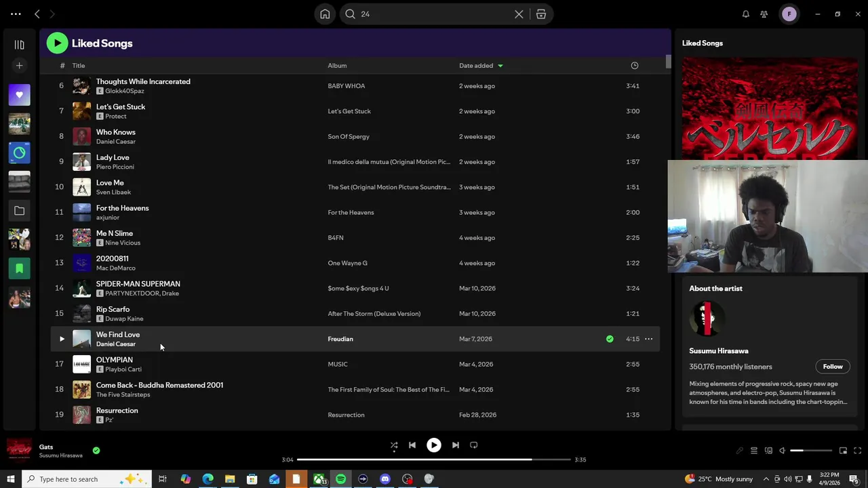The width and height of the screenshot is (868, 488).
Task: Open the miniplayer icon
Action: click(x=843, y=451)
